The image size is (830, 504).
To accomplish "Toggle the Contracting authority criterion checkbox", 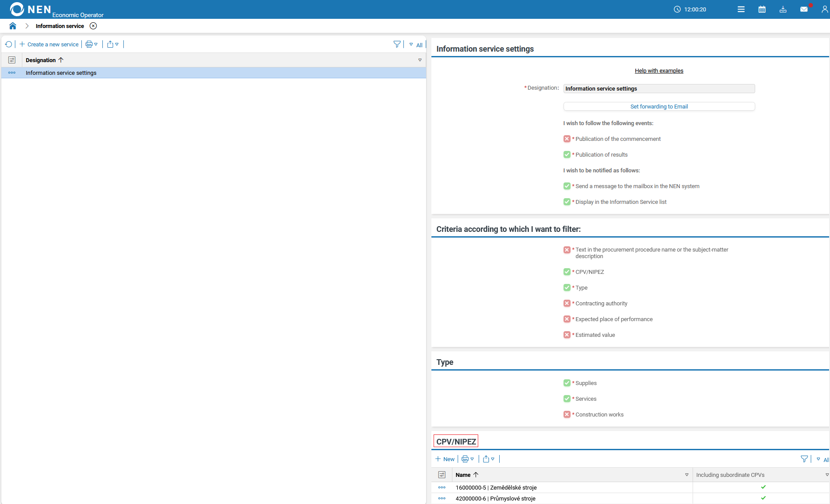I will (x=567, y=303).
